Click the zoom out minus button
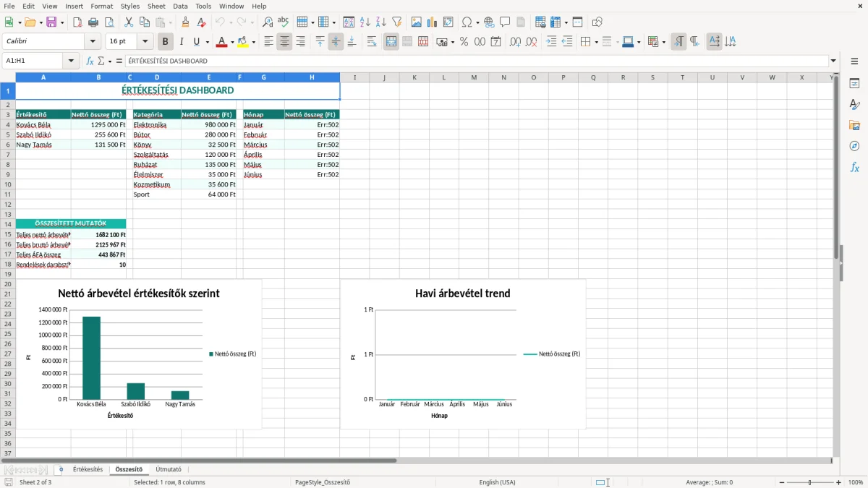The image size is (868, 488). click(782, 482)
